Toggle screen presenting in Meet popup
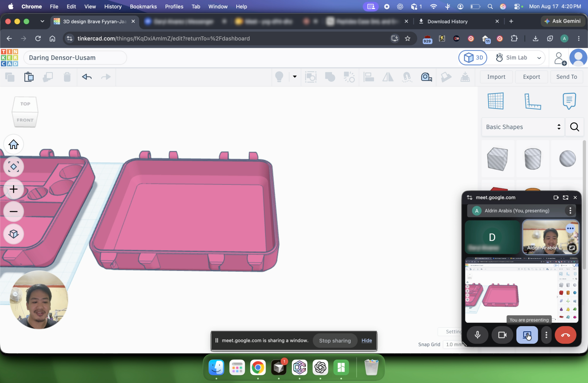This screenshot has height=383, width=588. pos(527,335)
